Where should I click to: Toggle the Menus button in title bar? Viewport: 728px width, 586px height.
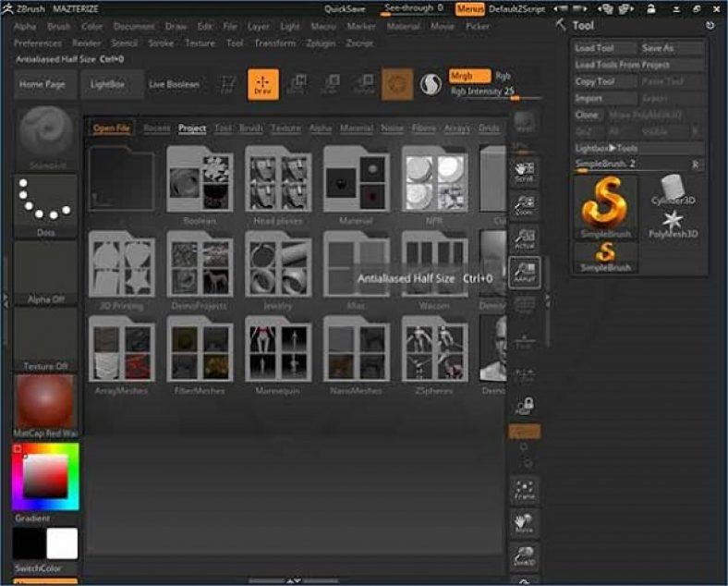coord(469,8)
